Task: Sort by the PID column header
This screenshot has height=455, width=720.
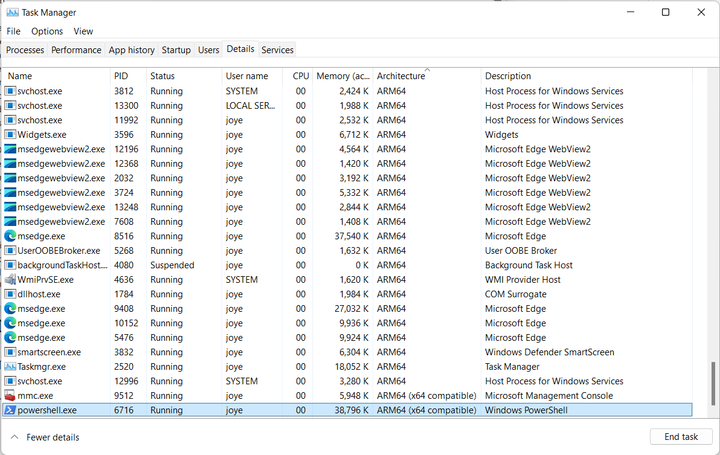Action: (129, 76)
